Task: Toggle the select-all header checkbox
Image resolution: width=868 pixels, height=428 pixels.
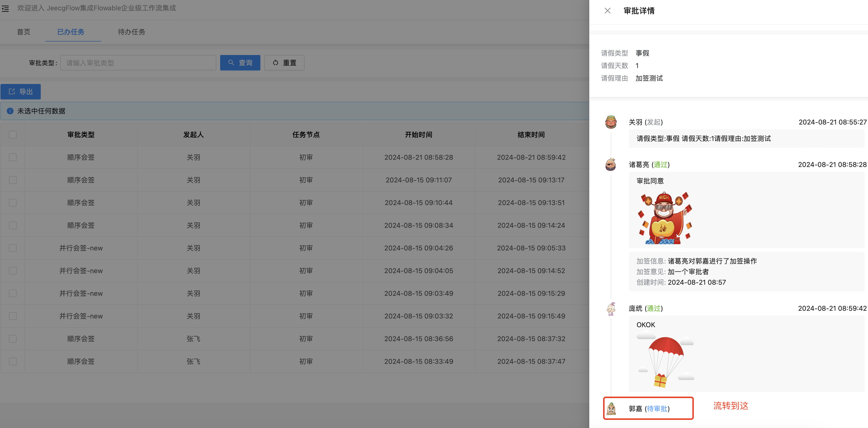Action: (13, 135)
